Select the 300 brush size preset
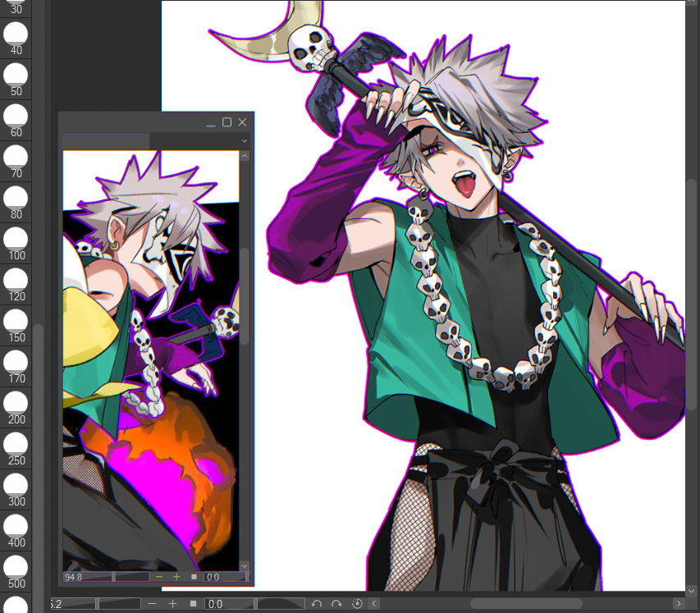 (x=16, y=490)
